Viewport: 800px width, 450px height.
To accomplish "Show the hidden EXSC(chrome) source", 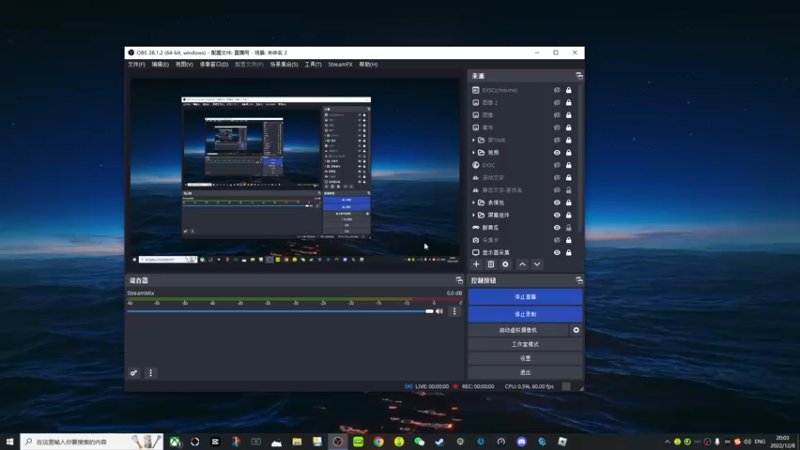I will click(557, 90).
